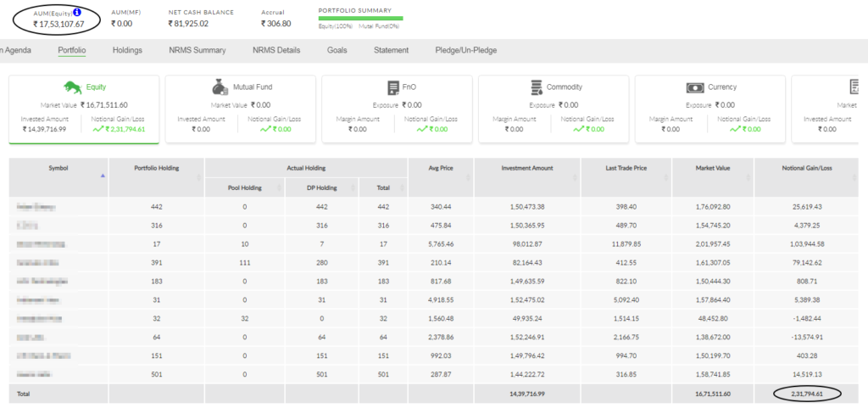Click the green Portfolio Summary progress bar
Viewport: 868px width, 408px height.
click(360, 19)
